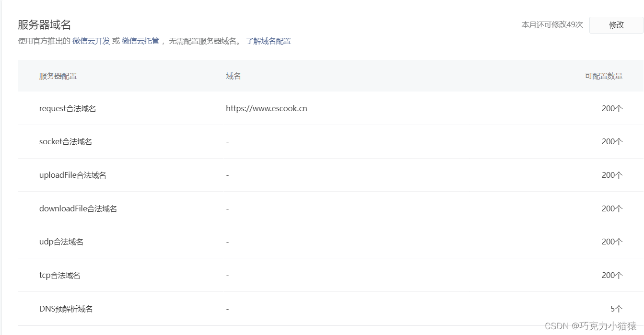This screenshot has height=335, width=644.
Task: Select the uploadFile合法域名 row
Action: 73,175
